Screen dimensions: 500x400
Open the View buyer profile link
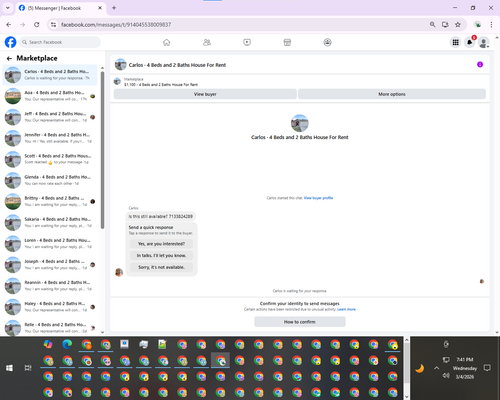point(318,198)
